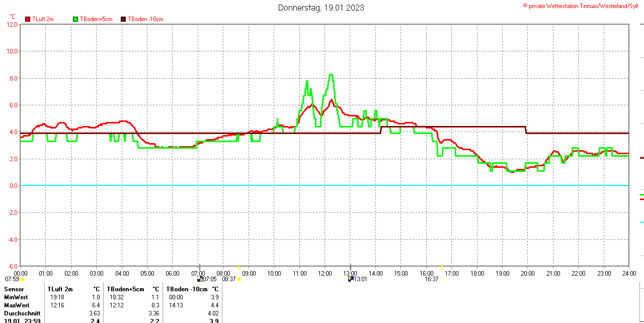
Task: Click the 12:00 time axis label
Action: 325,274
